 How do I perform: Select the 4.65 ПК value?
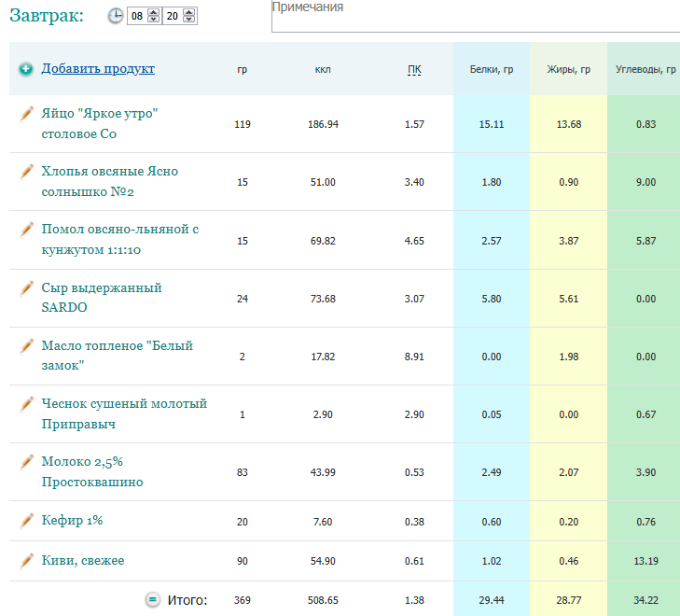coord(414,241)
